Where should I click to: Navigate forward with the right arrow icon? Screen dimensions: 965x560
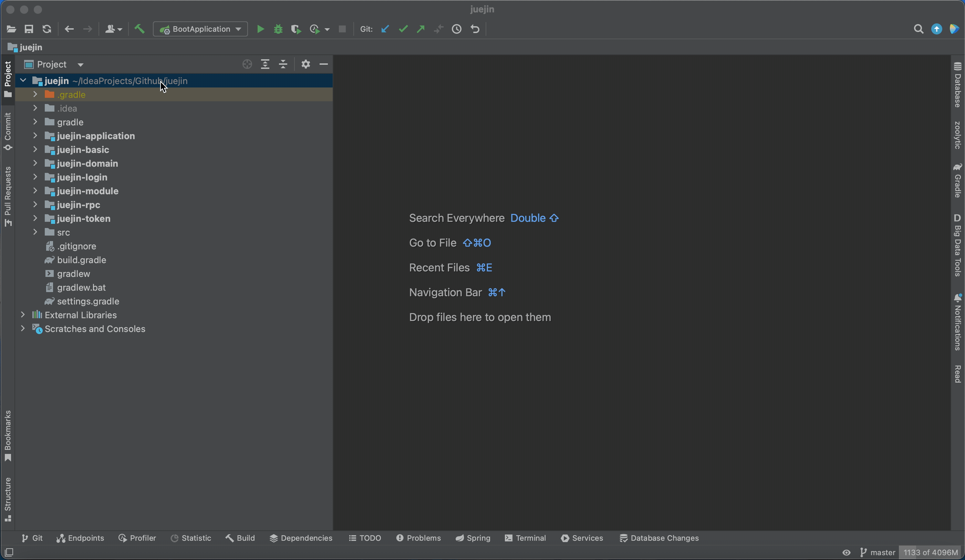pos(87,29)
